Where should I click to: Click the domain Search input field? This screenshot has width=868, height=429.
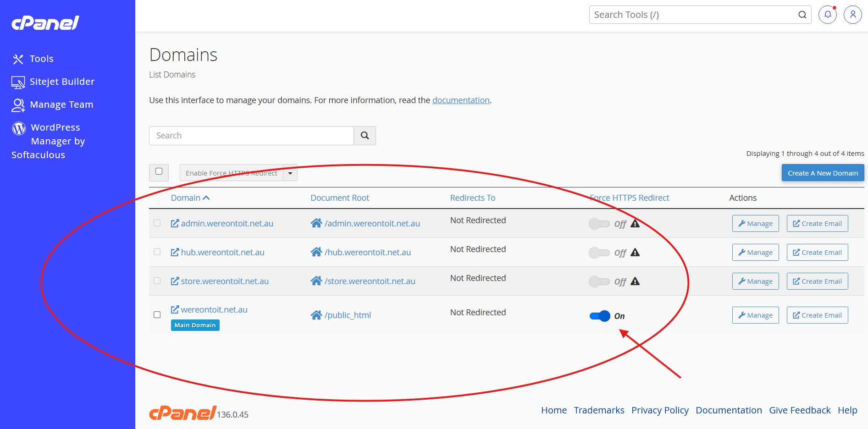pyautogui.click(x=251, y=136)
